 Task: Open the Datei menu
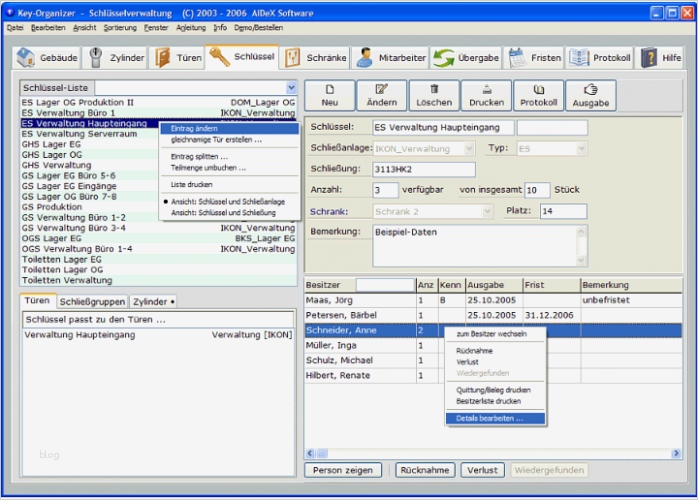[15, 28]
